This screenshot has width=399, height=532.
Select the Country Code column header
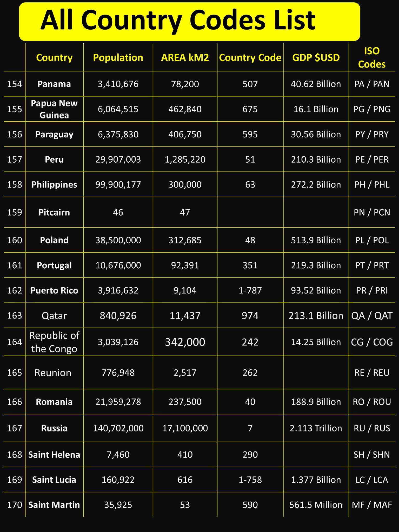[x=250, y=58]
